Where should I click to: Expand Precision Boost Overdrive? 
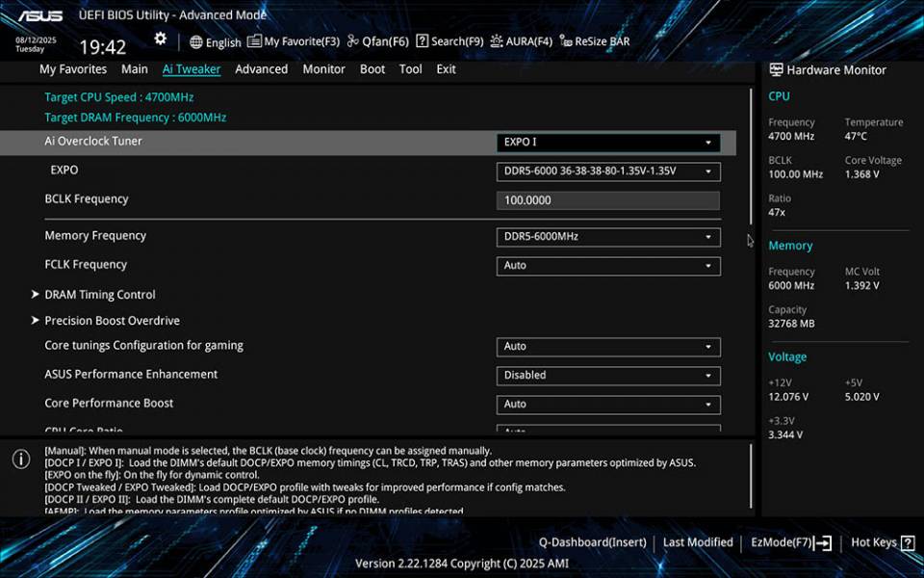point(110,320)
